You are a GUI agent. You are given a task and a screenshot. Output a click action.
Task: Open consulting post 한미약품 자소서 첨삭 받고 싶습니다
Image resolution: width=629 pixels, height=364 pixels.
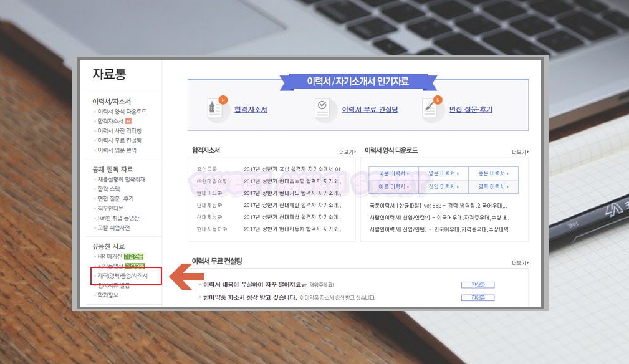pyautogui.click(x=250, y=297)
